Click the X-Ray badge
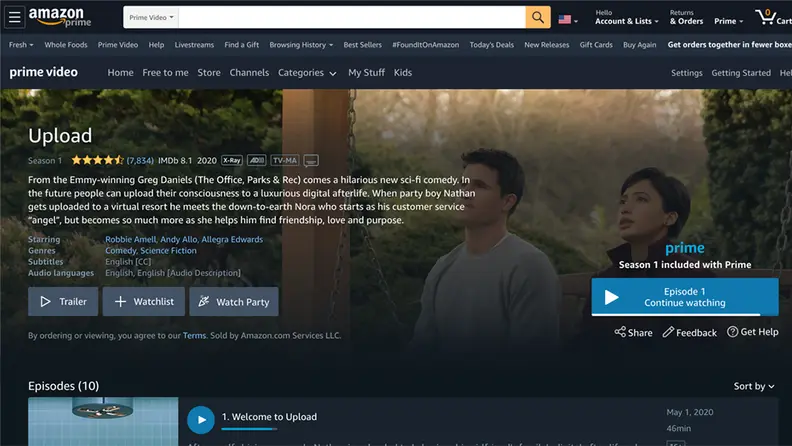Viewport: 792px width, 446px height. click(x=232, y=161)
